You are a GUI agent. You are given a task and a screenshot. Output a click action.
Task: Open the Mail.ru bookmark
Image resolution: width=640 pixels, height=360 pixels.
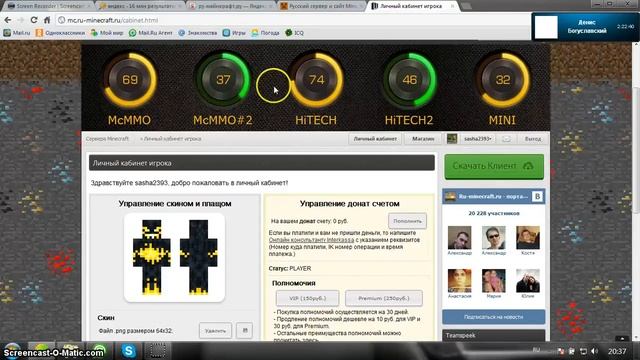tap(17, 33)
